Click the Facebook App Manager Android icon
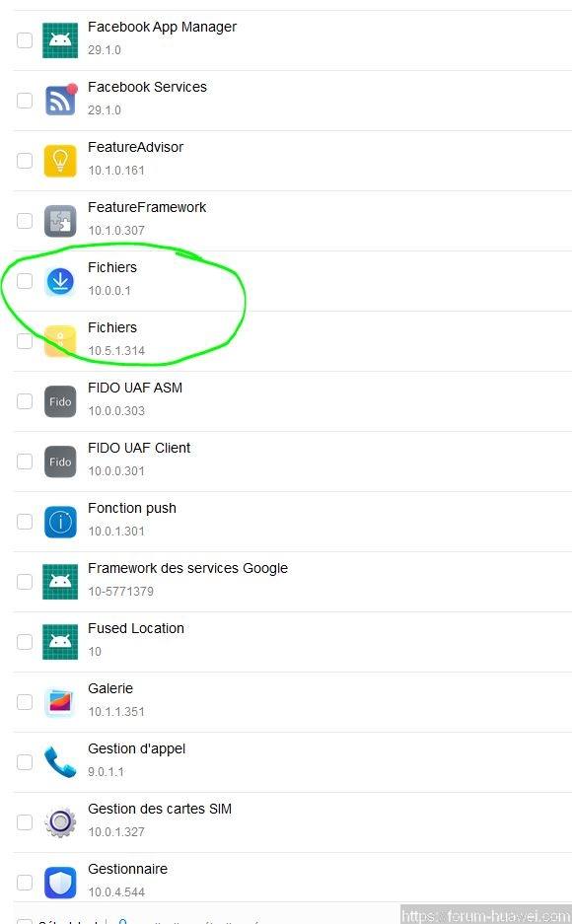 (60, 40)
